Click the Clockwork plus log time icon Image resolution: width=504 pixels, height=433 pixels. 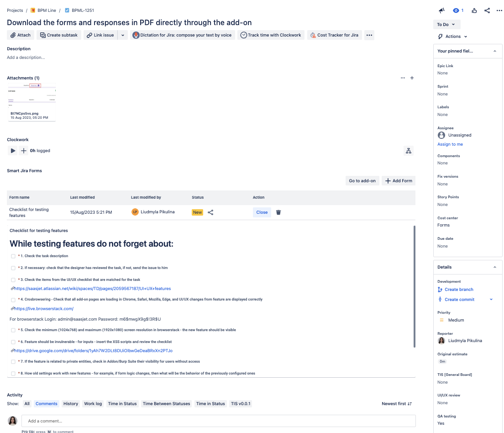coord(23,151)
